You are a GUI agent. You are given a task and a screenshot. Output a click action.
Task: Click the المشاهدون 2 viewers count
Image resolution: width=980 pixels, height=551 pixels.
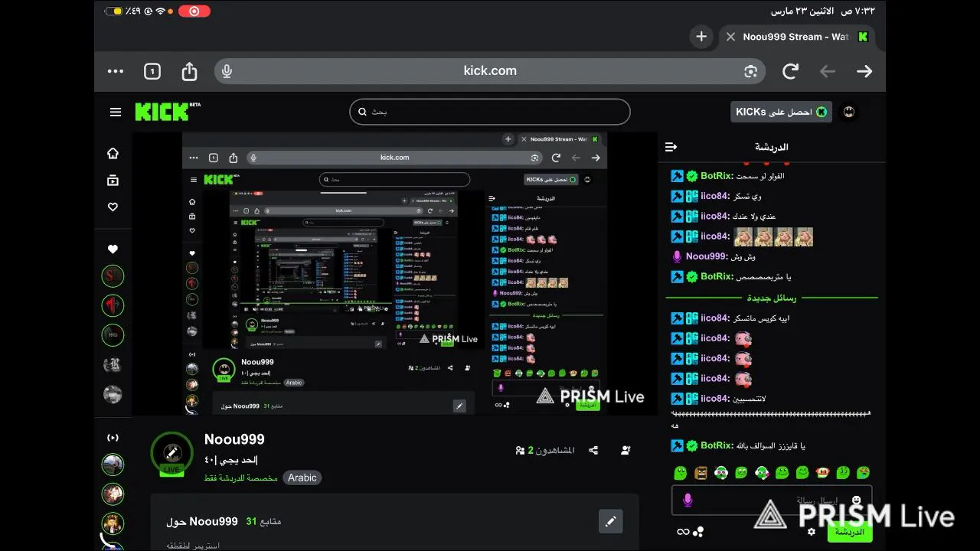(545, 451)
